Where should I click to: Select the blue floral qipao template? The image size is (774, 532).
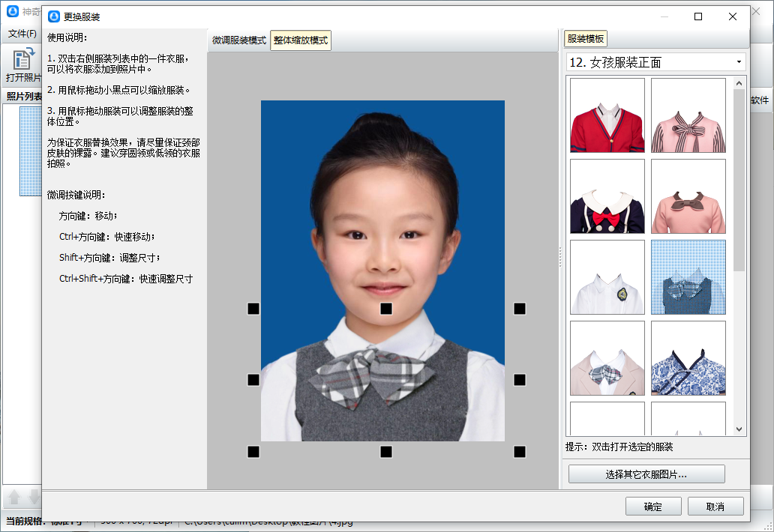point(688,358)
